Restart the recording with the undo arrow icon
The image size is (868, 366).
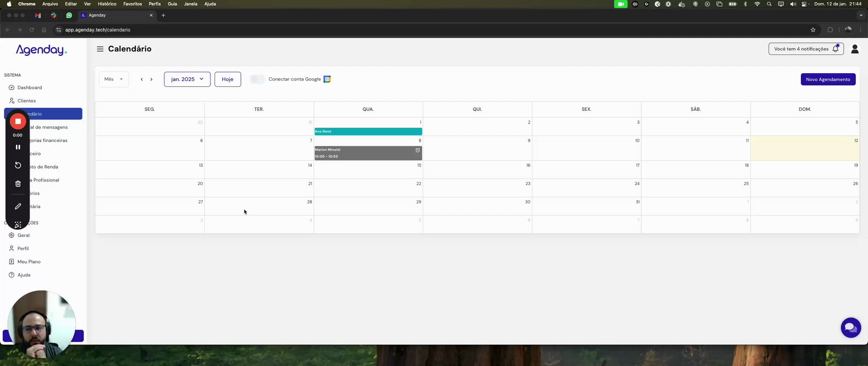click(x=18, y=165)
